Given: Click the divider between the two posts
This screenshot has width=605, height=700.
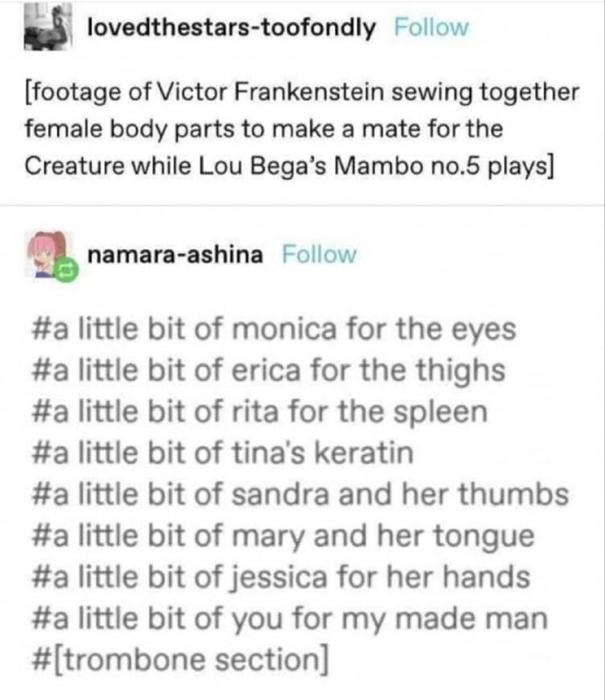Looking at the screenshot, I should pos(303,206).
